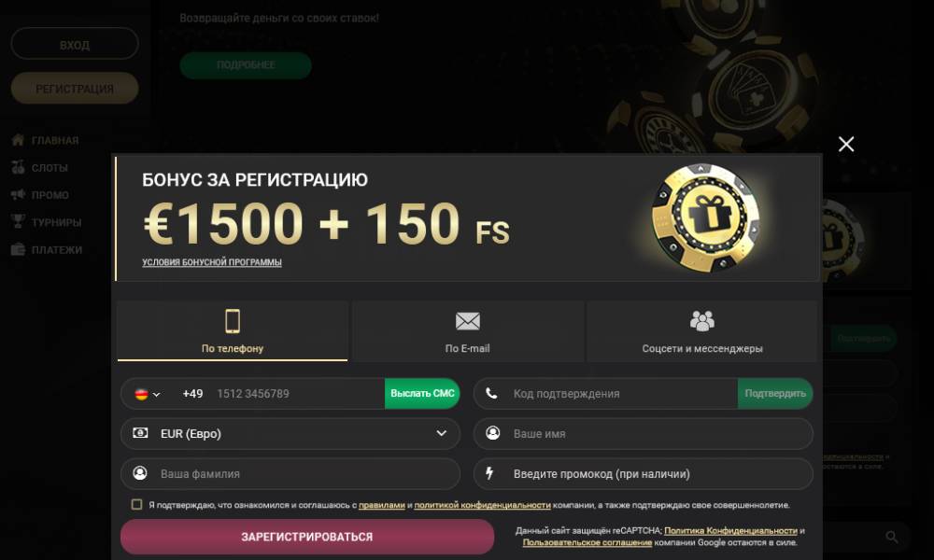This screenshot has height=560, width=934.
Task: Open the EUR (Евро) currency dropdown
Action: pos(290,433)
